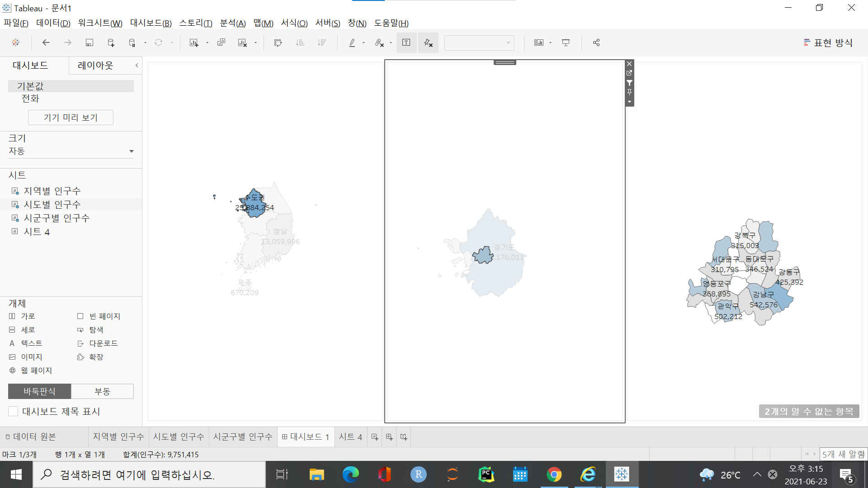Click the 표현 방식 button
This screenshot has height=488, width=868.
point(828,42)
